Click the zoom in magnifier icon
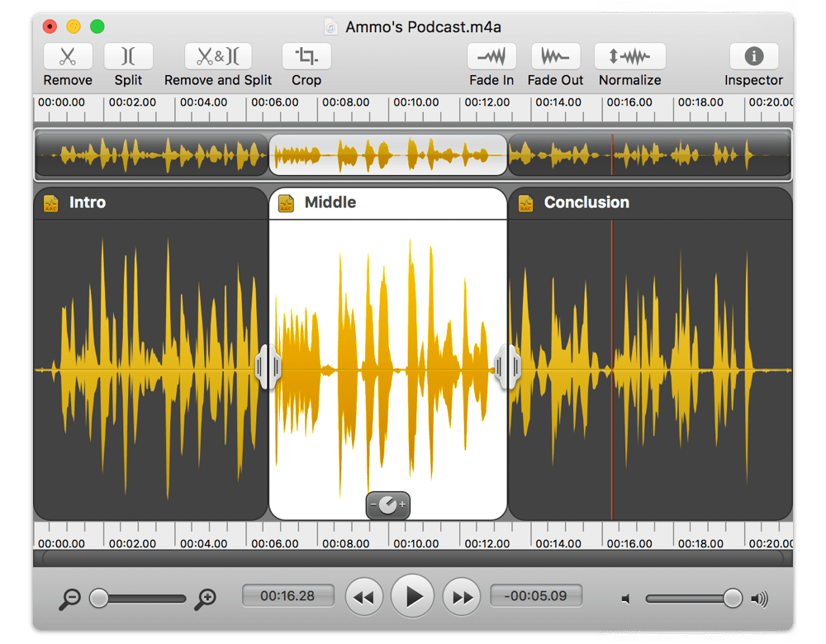The height and width of the screenshot is (644, 826). click(x=206, y=599)
